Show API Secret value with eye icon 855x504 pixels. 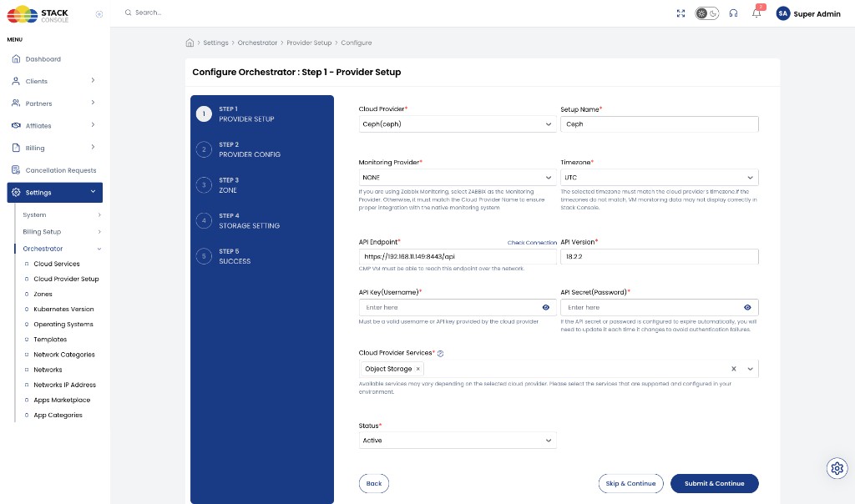pos(747,308)
